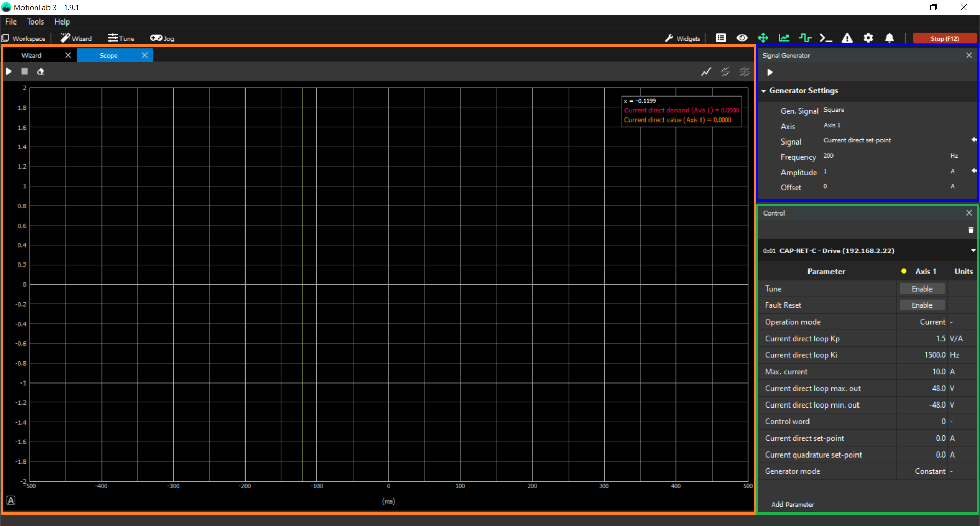The width and height of the screenshot is (980, 526).
Task: Click Add Parameter in the Control panel
Action: tap(792, 505)
